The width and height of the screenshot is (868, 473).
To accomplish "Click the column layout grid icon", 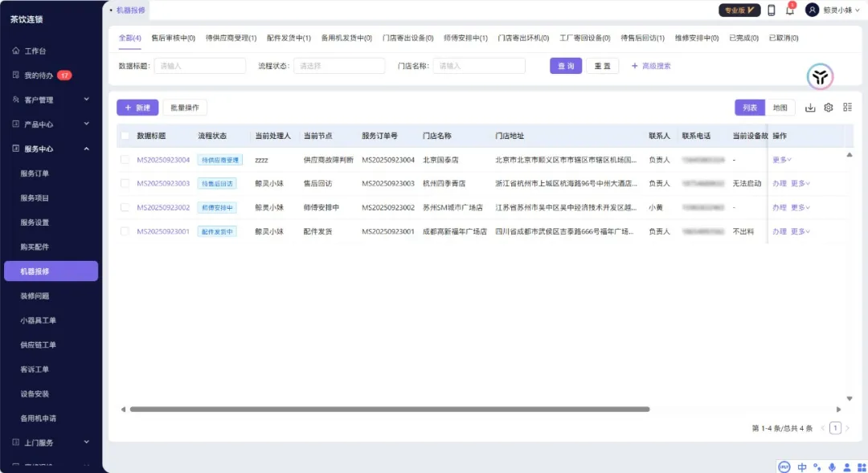I will tap(847, 108).
